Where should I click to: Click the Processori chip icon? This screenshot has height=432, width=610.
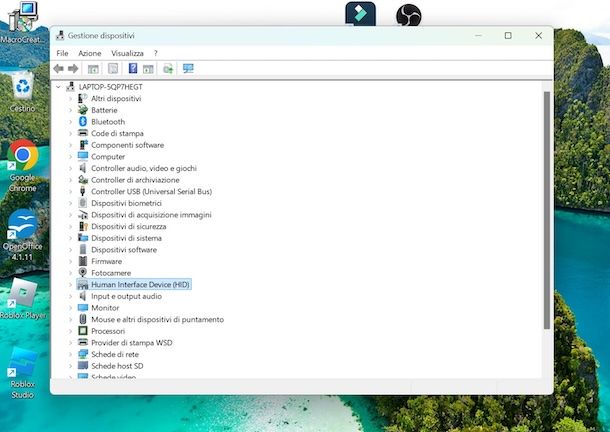click(82, 331)
